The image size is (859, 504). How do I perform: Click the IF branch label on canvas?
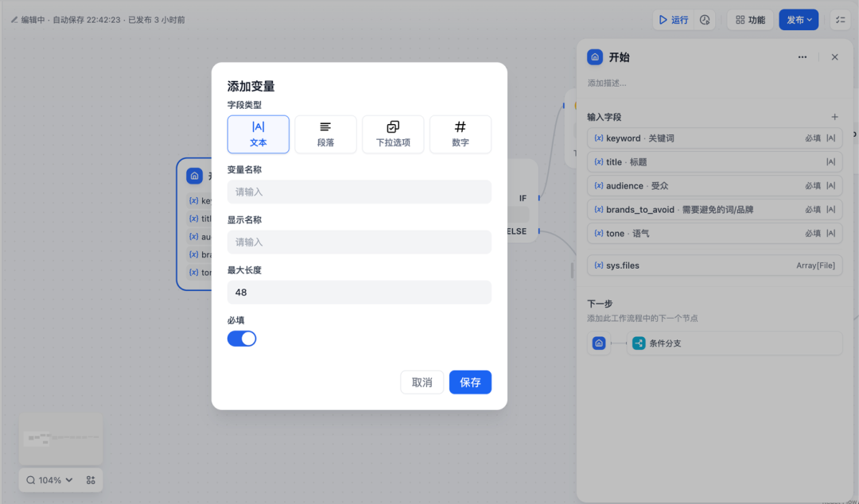[523, 198]
